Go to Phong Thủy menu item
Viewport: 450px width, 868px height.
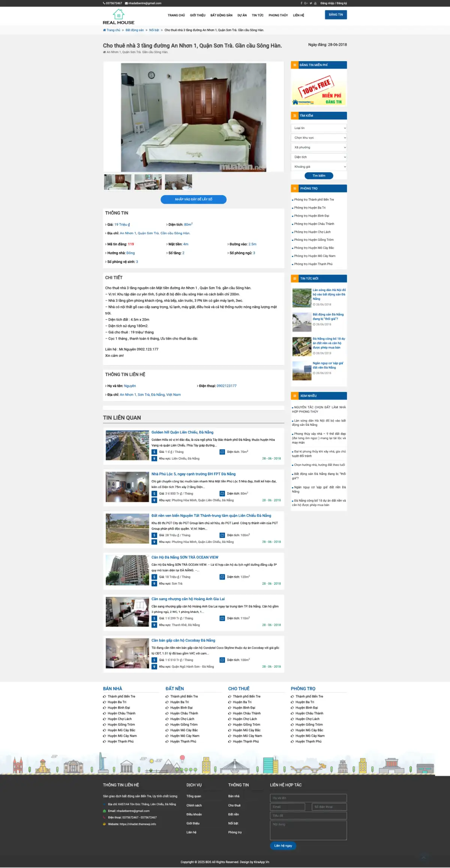coord(278,15)
